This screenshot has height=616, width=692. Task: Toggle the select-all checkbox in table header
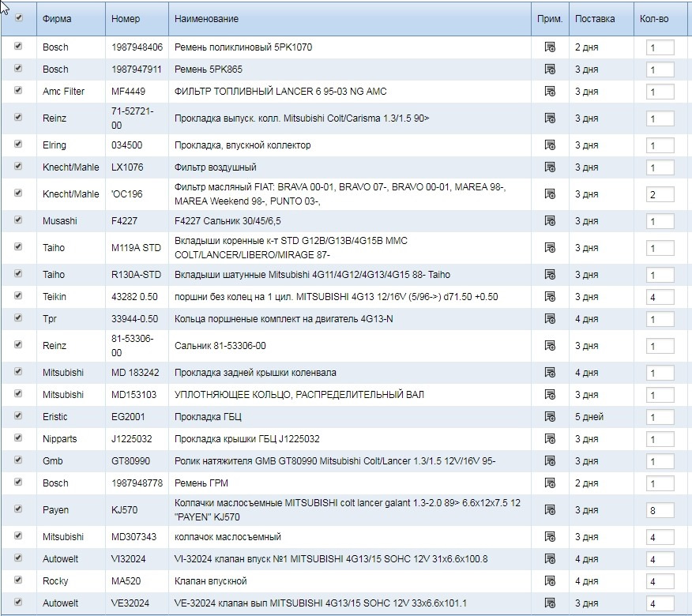coord(18,17)
